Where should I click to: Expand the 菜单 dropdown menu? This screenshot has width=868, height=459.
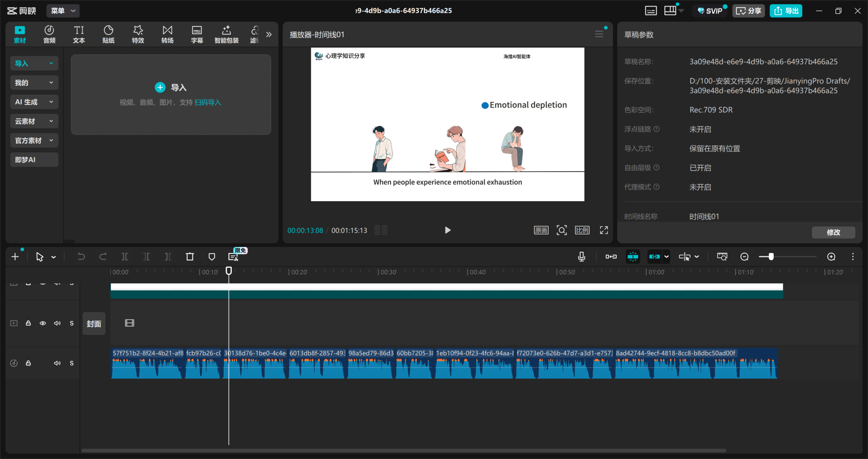coord(63,11)
